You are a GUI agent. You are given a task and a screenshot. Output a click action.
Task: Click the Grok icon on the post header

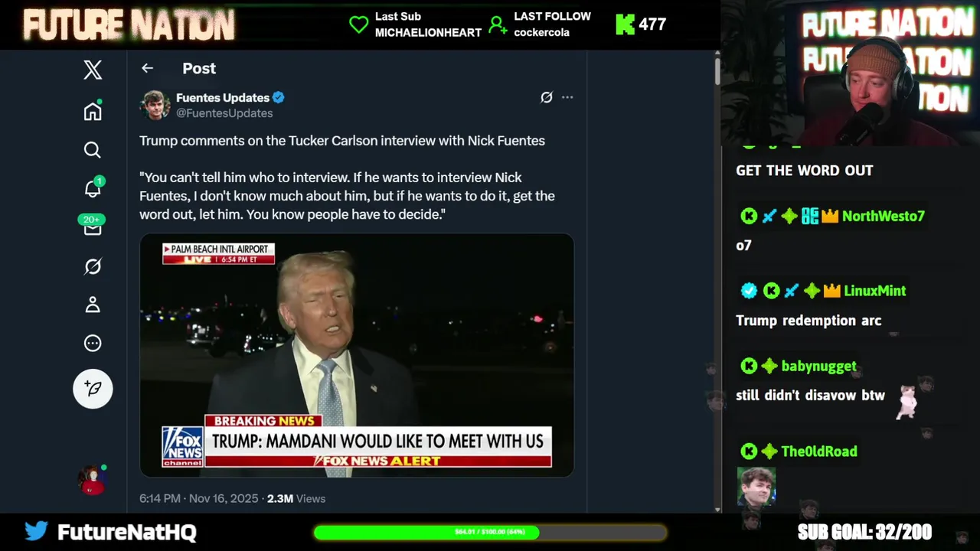click(547, 97)
